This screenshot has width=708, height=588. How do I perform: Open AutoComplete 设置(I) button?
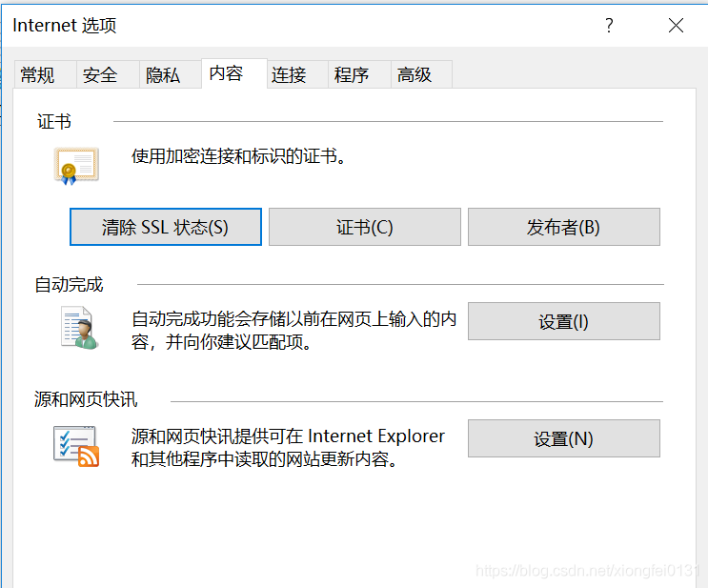564,321
